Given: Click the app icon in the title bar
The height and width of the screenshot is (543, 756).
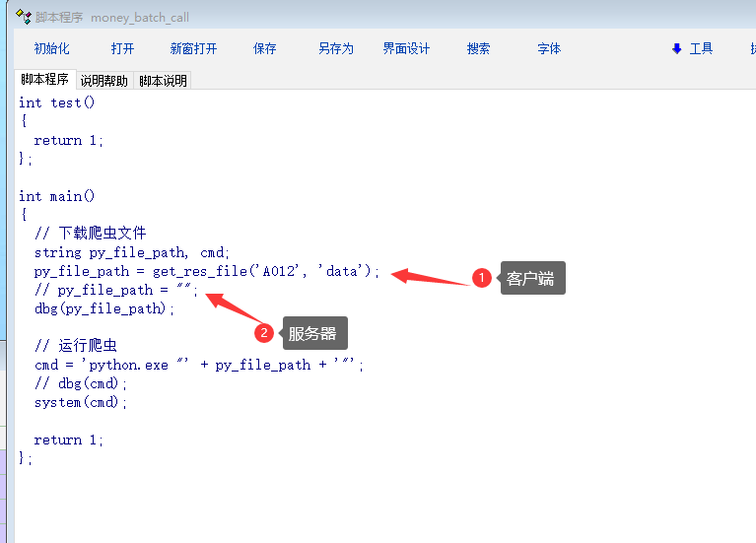Looking at the screenshot, I should click(x=23, y=17).
